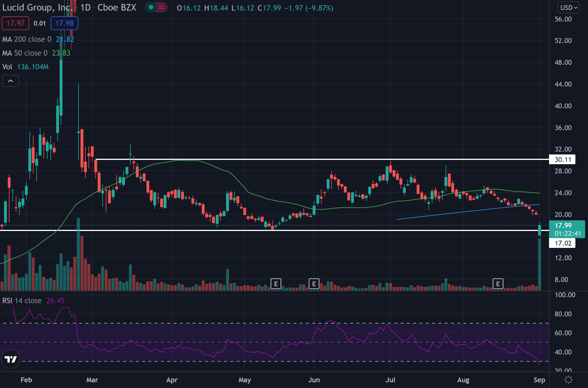The height and width of the screenshot is (388, 588).
Task: Click the blue buy price 17.98 button
Action: 64,23
